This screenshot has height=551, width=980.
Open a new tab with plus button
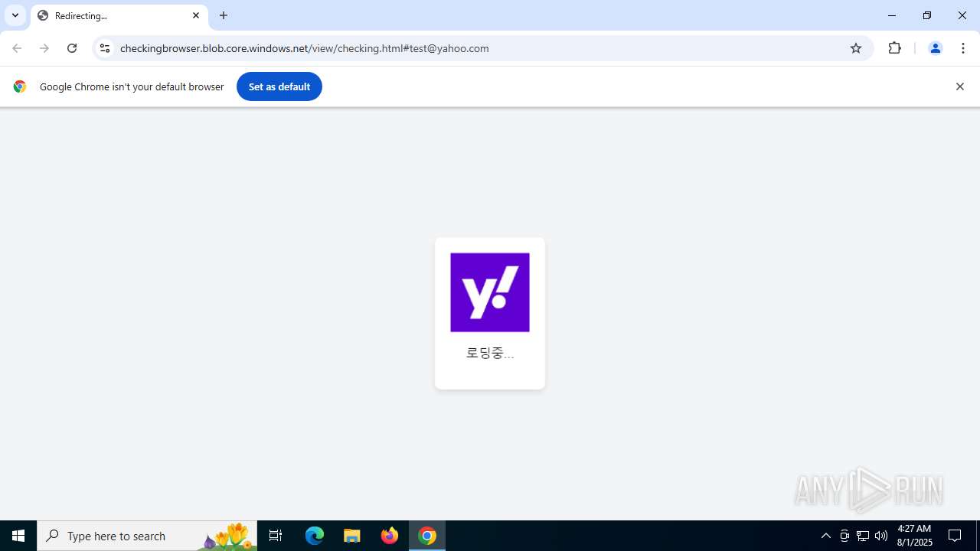pyautogui.click(x=224, y=15)
